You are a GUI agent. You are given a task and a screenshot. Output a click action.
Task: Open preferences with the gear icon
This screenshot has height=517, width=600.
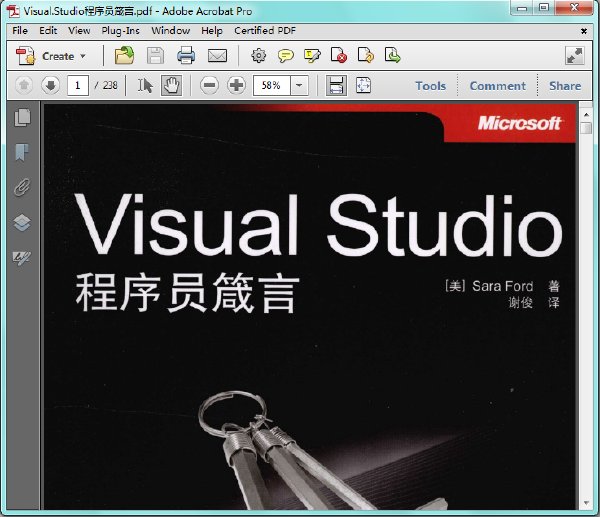click(x=259, y=56)
